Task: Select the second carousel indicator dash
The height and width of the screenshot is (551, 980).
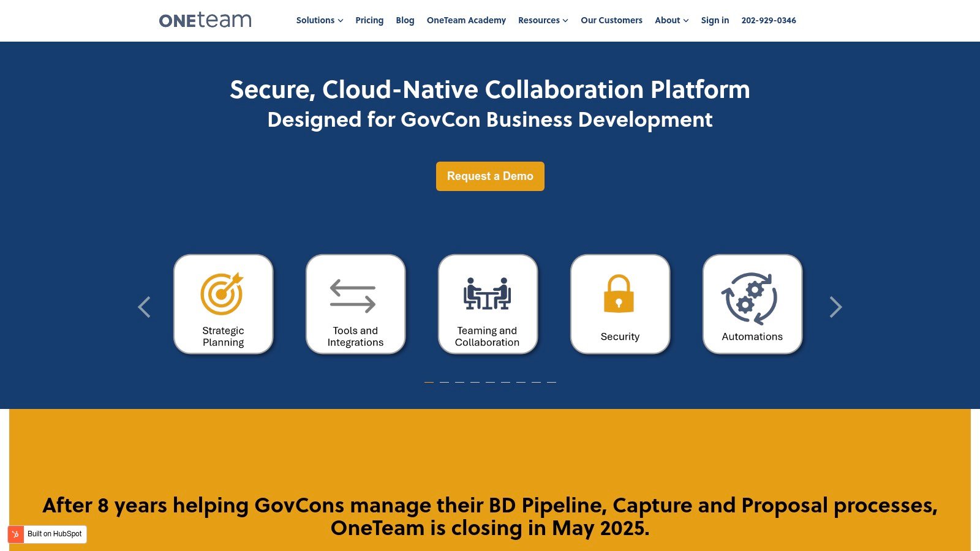Action: click(x=444, y=382)
